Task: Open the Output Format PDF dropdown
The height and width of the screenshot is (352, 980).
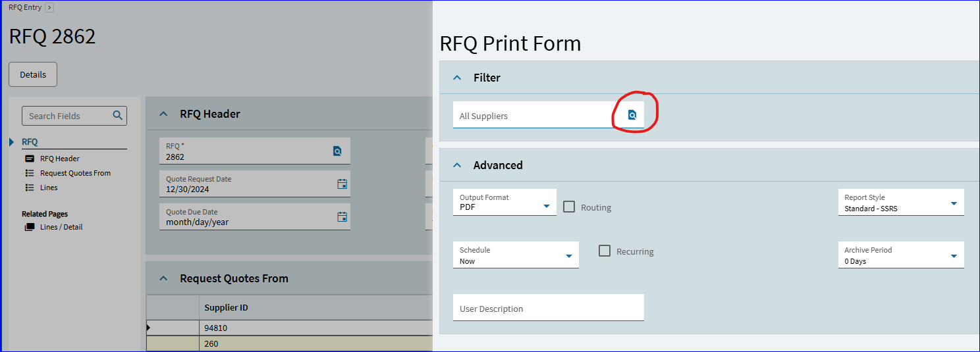Action: coord(504,202)
